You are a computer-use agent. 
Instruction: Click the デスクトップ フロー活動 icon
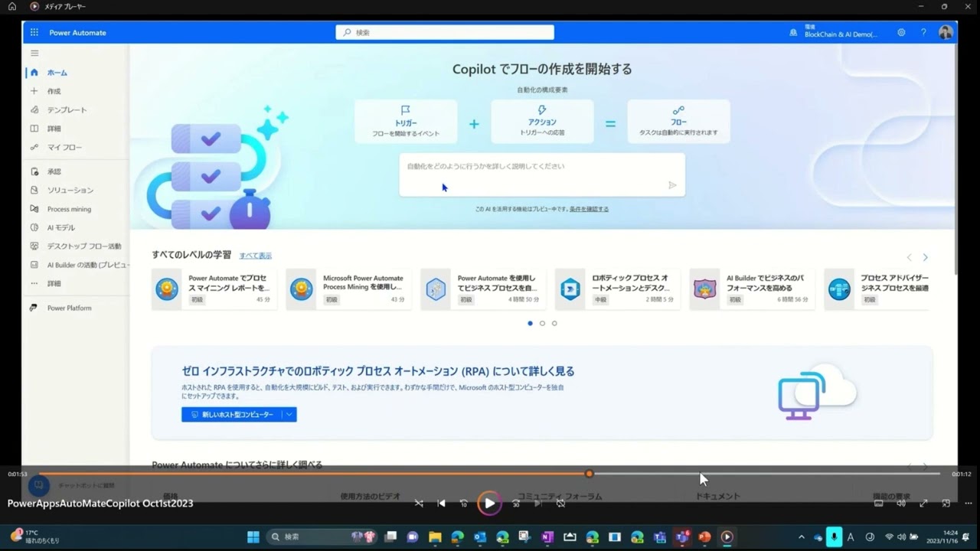34,246
